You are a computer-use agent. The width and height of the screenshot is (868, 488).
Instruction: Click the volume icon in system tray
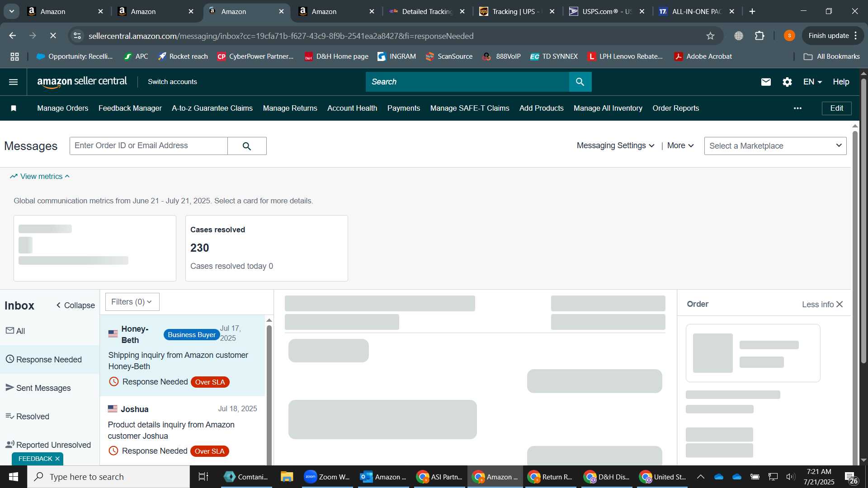point(790,477)
